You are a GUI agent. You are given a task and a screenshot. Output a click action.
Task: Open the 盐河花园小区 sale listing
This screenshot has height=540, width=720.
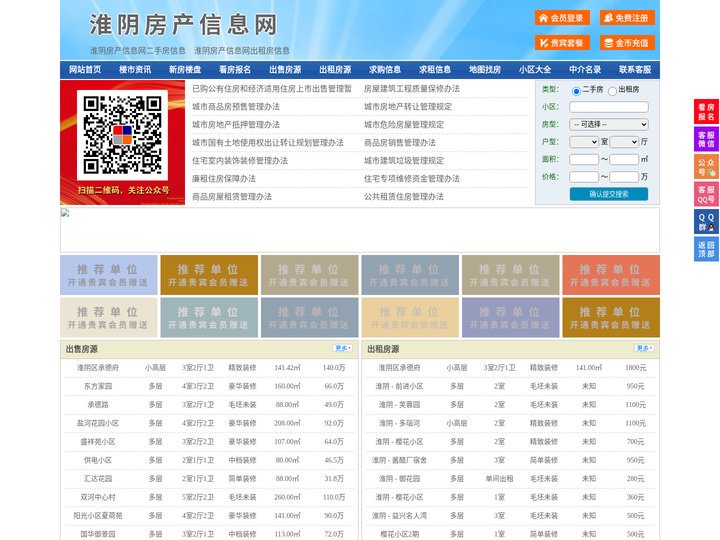(98, 423)
